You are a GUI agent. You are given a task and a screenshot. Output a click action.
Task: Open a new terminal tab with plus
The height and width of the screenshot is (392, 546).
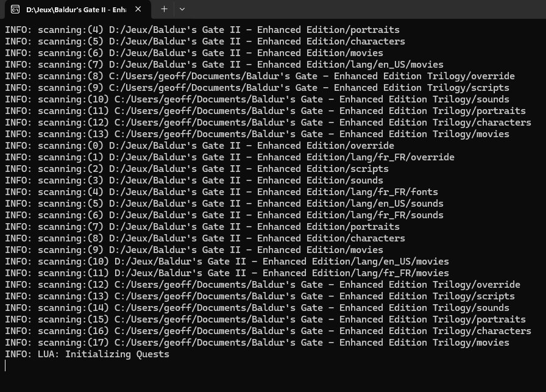click(164, 9)
